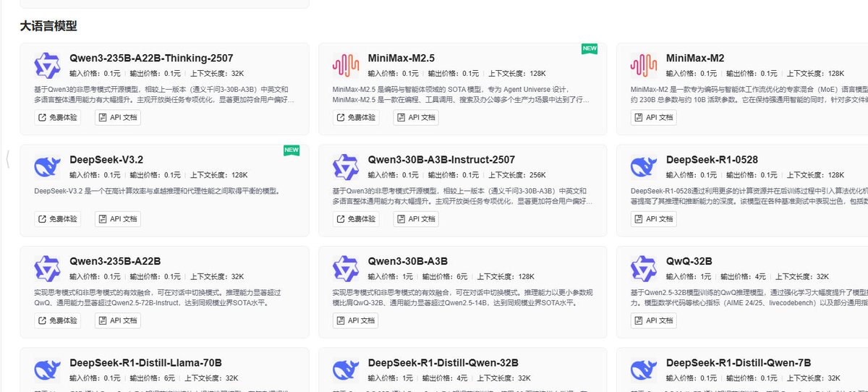Click the DeepSeek-V3.2 whale logo
This screenshot has height=392, width=868.
tap(47, 167)
